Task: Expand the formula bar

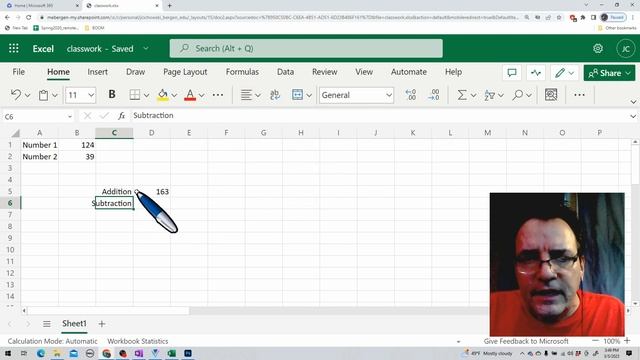Action: tap(633, 117)
